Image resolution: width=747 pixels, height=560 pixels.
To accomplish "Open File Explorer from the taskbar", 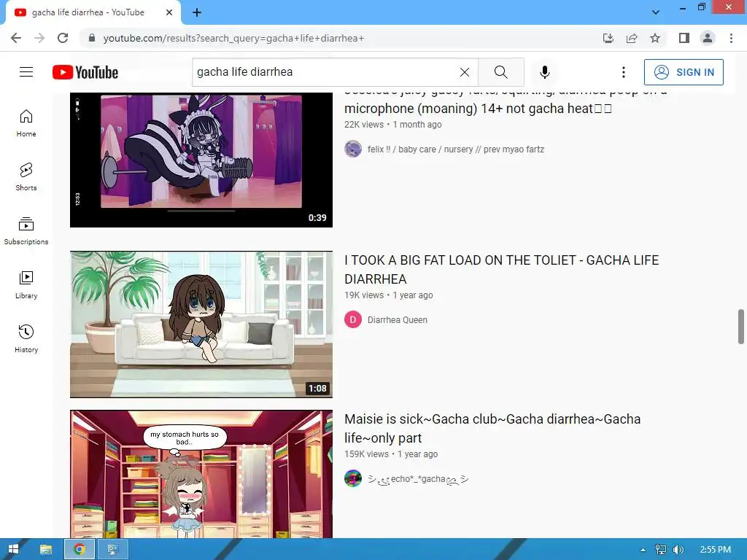I will coord(46,549).
